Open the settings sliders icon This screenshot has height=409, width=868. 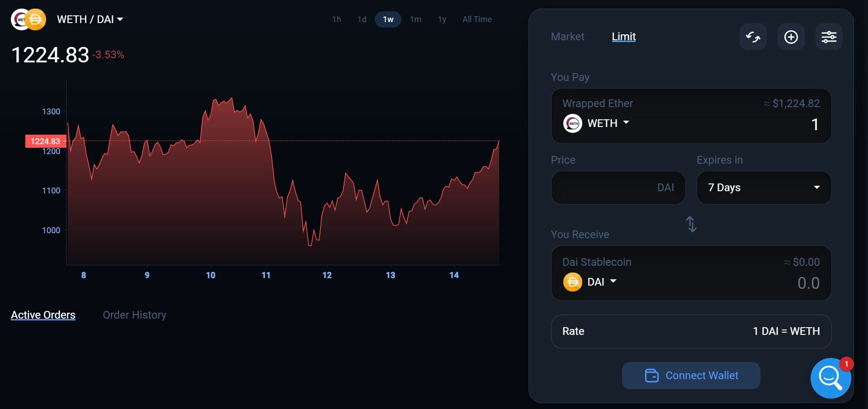[x=829, y=37]
